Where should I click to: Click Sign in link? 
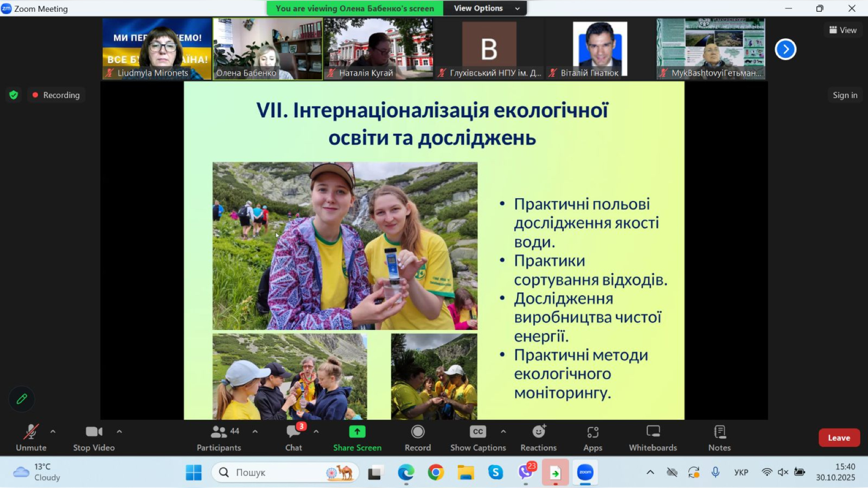(x=844, y=95)
